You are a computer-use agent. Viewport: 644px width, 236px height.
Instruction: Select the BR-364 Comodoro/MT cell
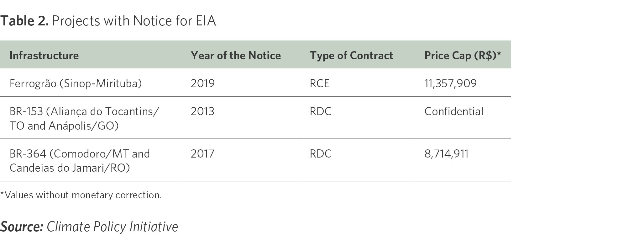[80, 161]
